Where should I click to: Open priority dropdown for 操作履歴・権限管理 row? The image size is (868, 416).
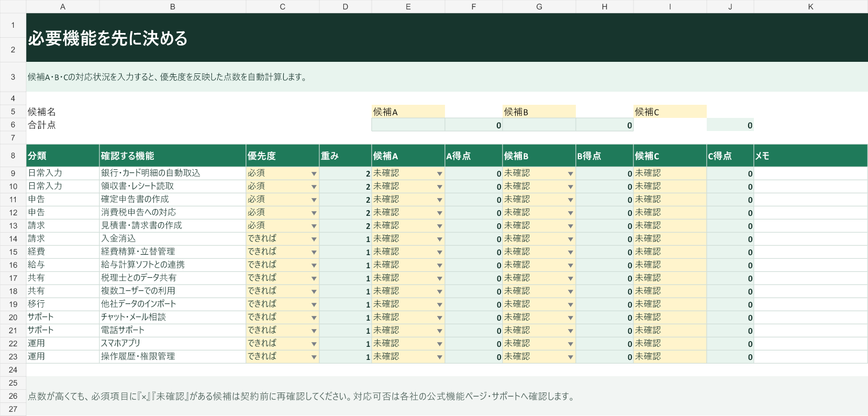[x=314, y=357]
